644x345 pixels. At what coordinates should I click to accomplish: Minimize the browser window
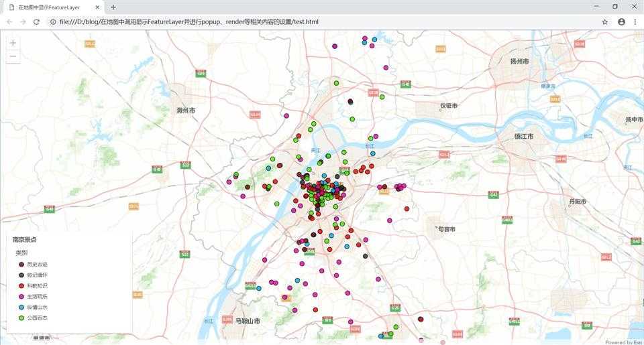[596, 7]
